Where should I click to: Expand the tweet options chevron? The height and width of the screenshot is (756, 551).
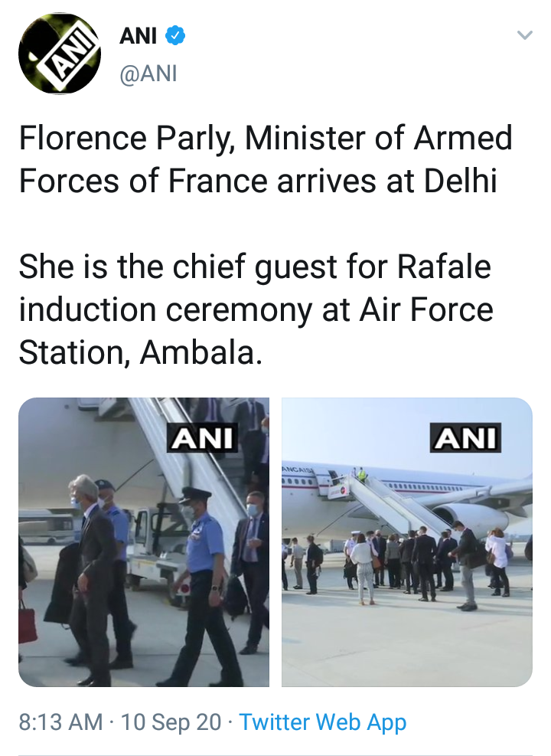pyautogui.click(x=524, y=35)
